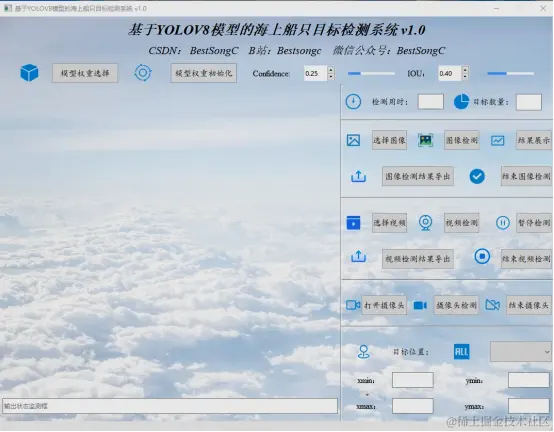
Task: Click the xmin field
Action: coord(413,380)
